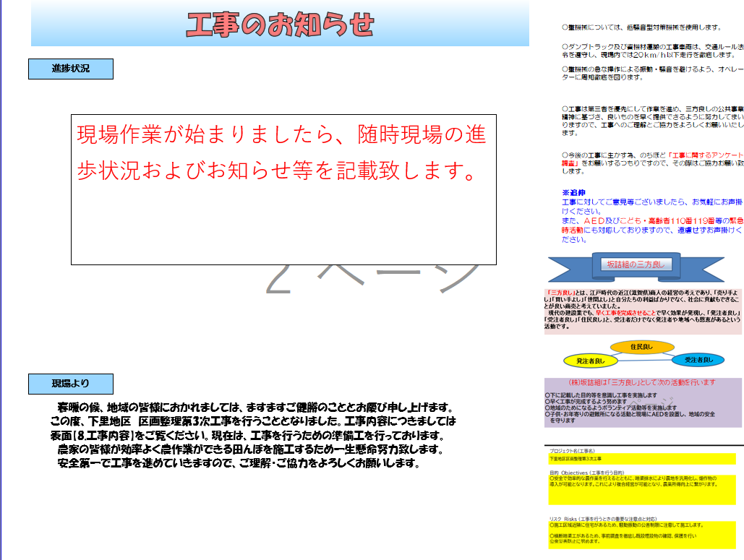744x560 pixels.
Task: Click the 重機械 low-noise machinery bullet
Action: click(641, 27)
